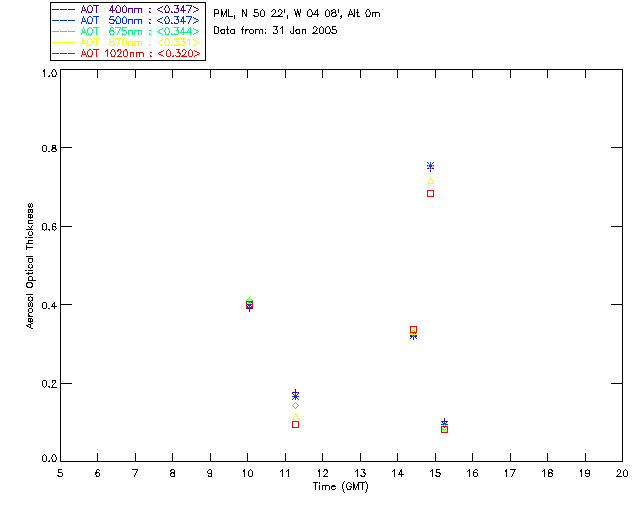Select the AOT 870nm legend entry text
Image resolution: width=640 pixels, height=512 pixels.
(140, 42)
